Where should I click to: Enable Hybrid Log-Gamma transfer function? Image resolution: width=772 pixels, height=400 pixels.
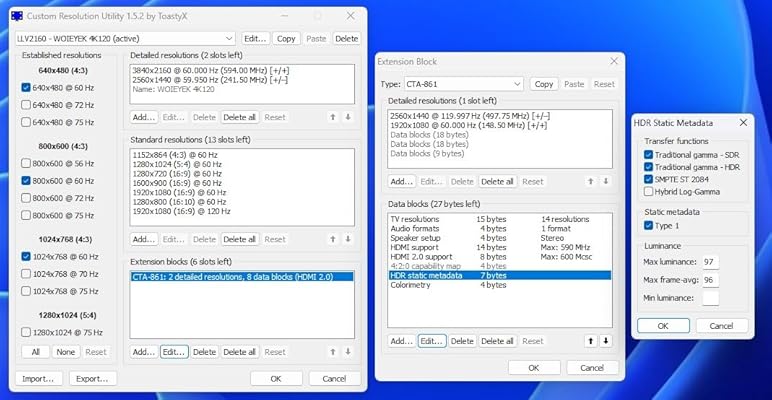[x=650, y=191]
